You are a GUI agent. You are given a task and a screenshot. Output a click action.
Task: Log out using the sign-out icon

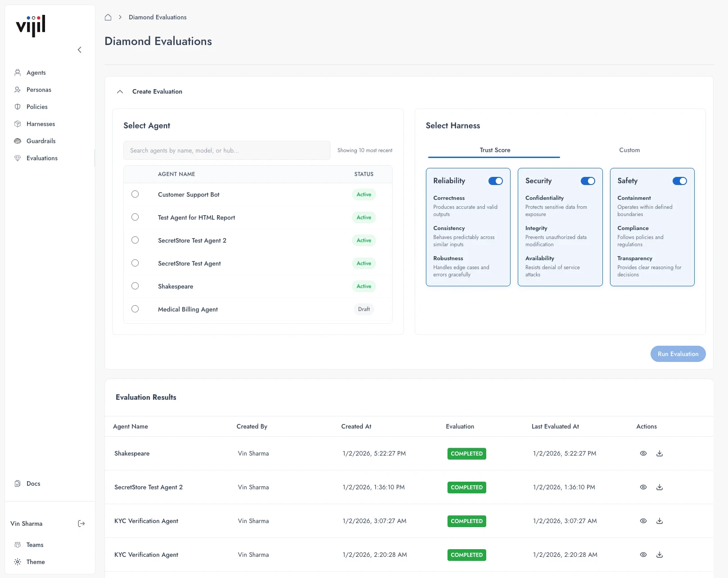(x=81, y=524)
